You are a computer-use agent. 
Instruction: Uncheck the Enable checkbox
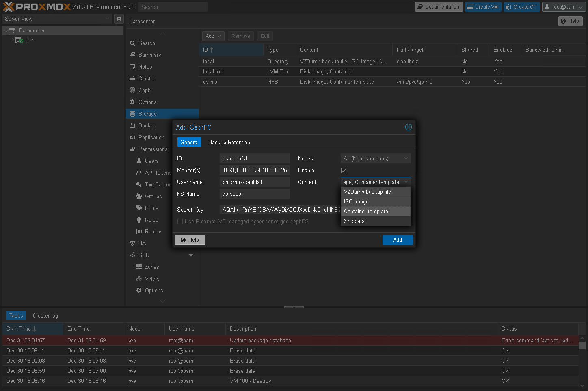[344, 170]
